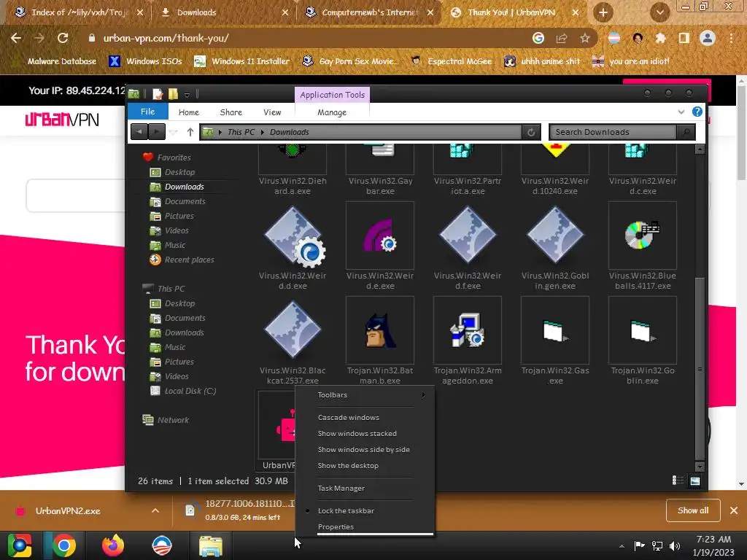
Task: Choose Cascade windows from context menu
Action: [x=348, y=417]
